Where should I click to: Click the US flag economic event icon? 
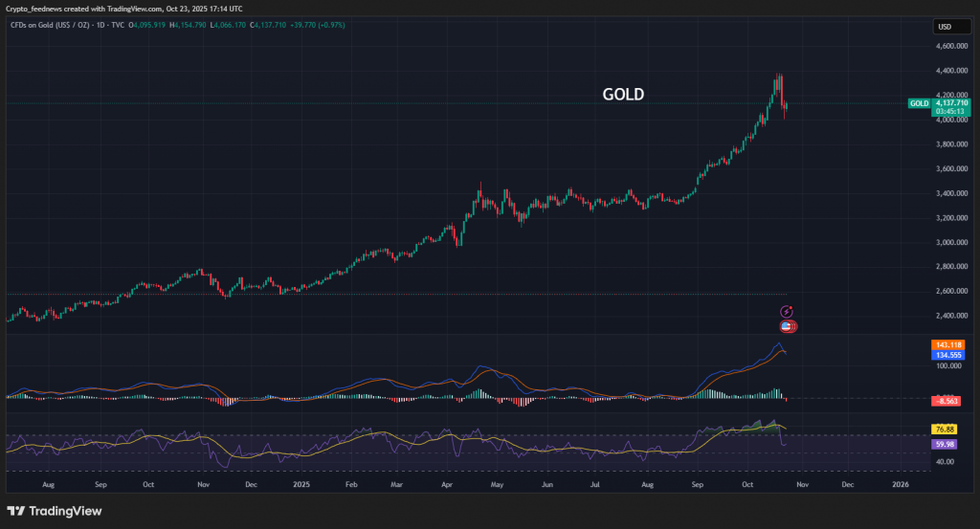[789, 326]
